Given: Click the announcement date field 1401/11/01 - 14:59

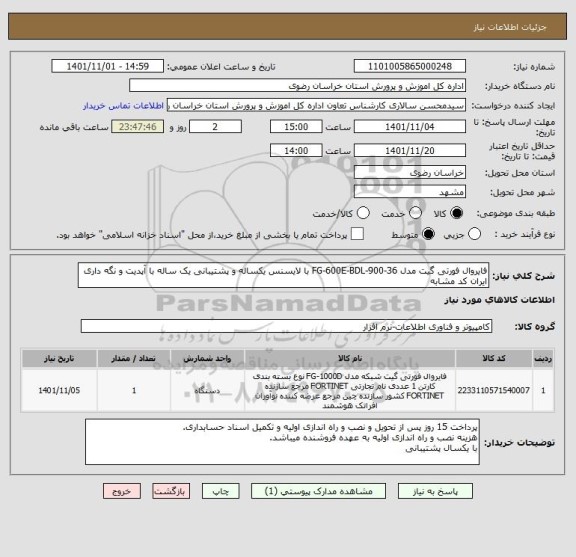Looking at the screenshot, I should click(x=108, y=66).
